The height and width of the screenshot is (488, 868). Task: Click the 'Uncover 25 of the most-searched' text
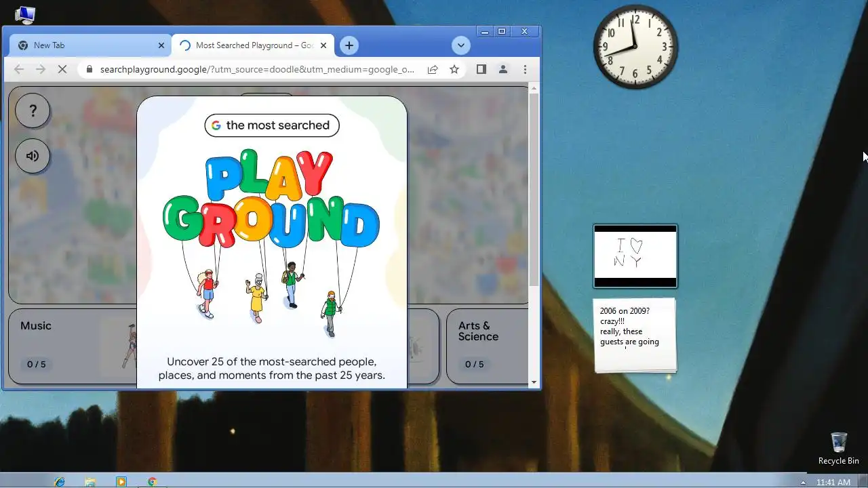click(x=271, y=369)
